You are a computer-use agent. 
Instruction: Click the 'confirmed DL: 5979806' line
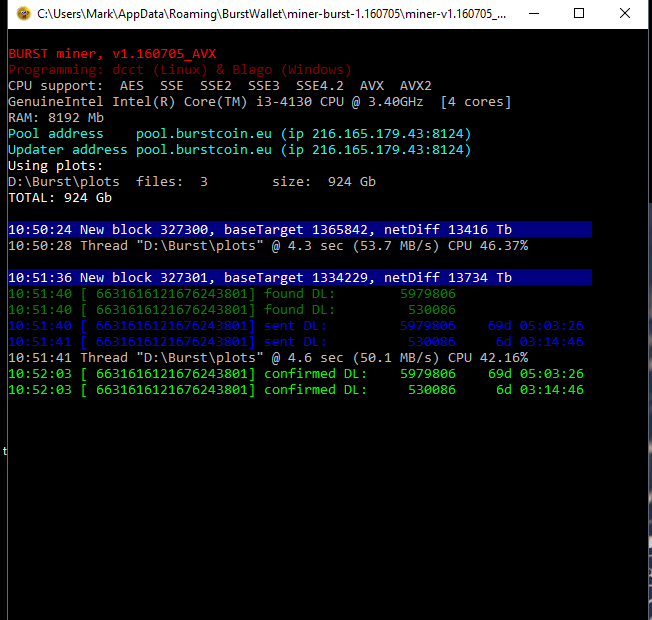(x=296, y=374)
